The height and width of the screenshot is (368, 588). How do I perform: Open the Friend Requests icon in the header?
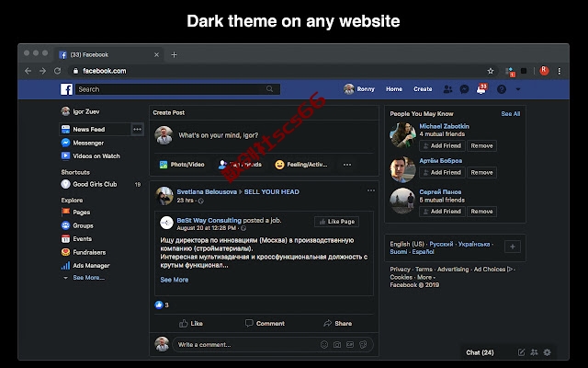coord(447,89)
